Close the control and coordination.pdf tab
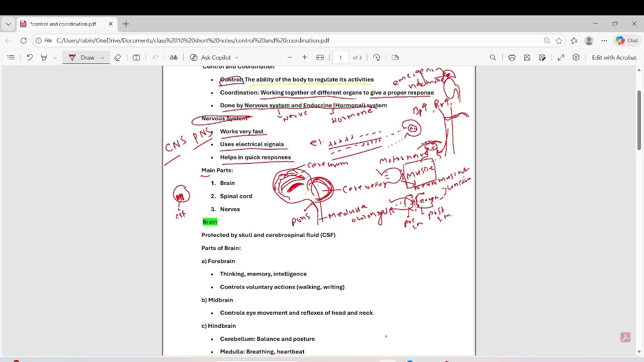 111,24
